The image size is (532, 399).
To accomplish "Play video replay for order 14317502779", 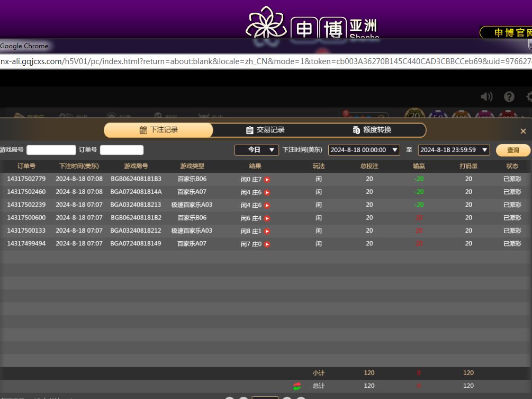I will click(x=267, y=180).
